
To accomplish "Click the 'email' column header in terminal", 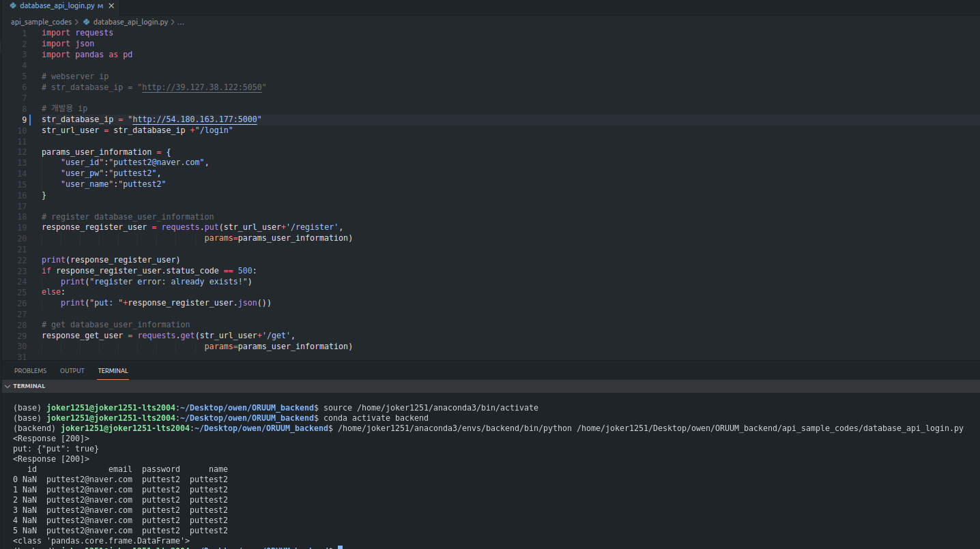I will click(x=120, y=469).
